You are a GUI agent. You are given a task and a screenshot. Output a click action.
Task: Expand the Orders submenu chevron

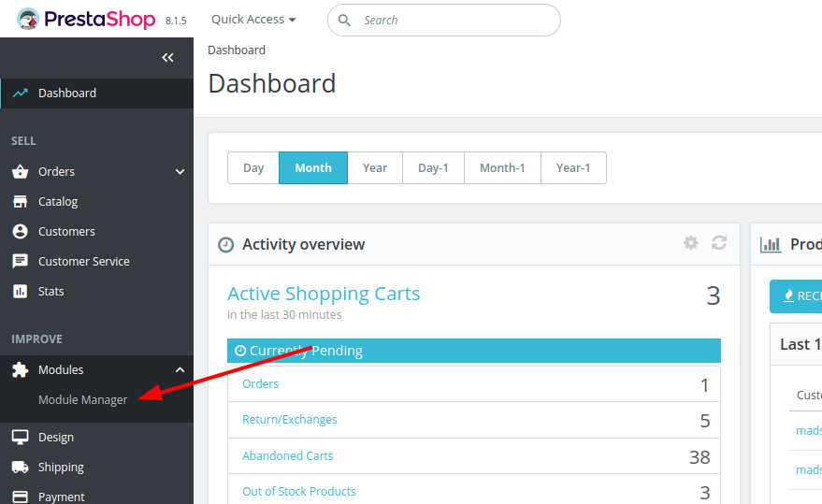point(180,172)
